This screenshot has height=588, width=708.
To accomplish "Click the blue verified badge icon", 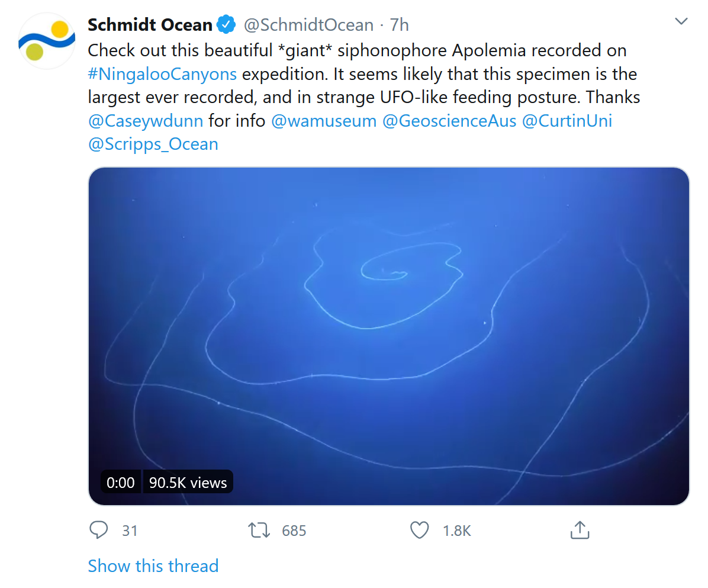I will pos(226,25).
